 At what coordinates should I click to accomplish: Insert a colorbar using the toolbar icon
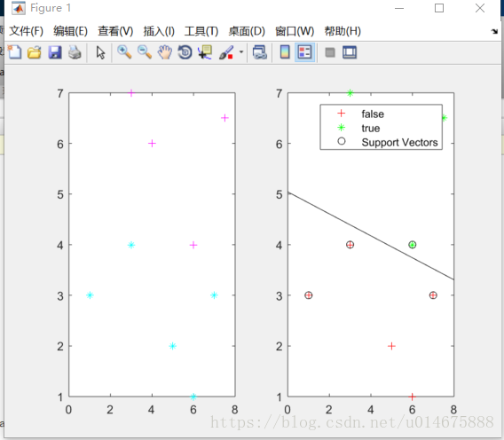[285, 52]
